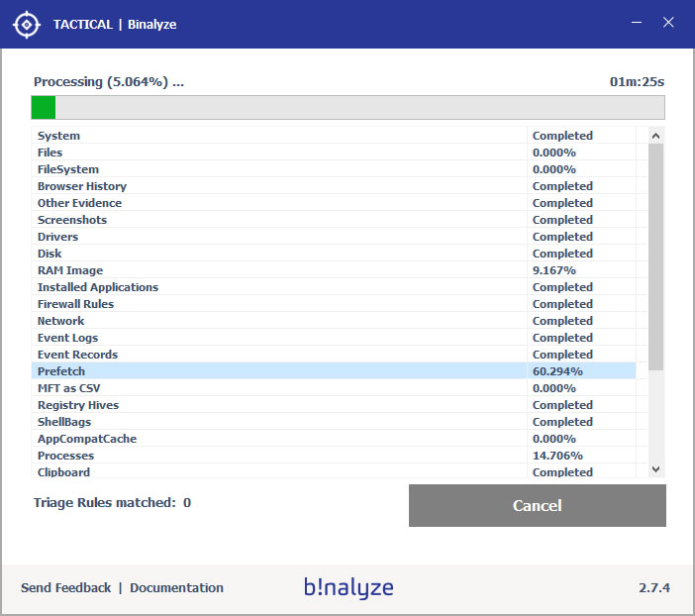Image resolution: width=695 pixels, height=616 pixels.
Task: Click the TACTICAL | Binalyze title text
Action: [x=115, y=25]
